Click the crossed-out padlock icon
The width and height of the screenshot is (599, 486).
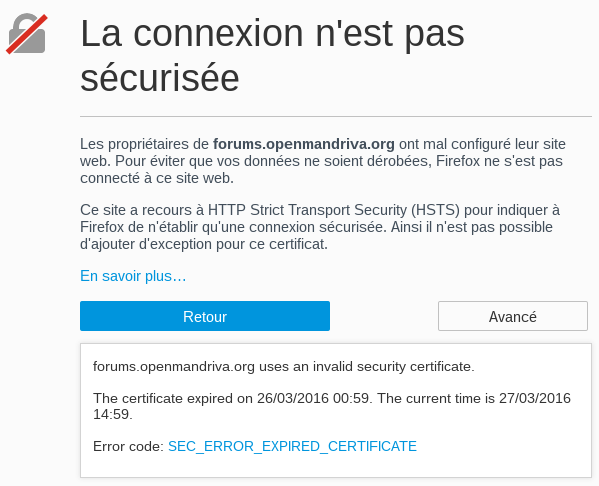tap(27, 34)
